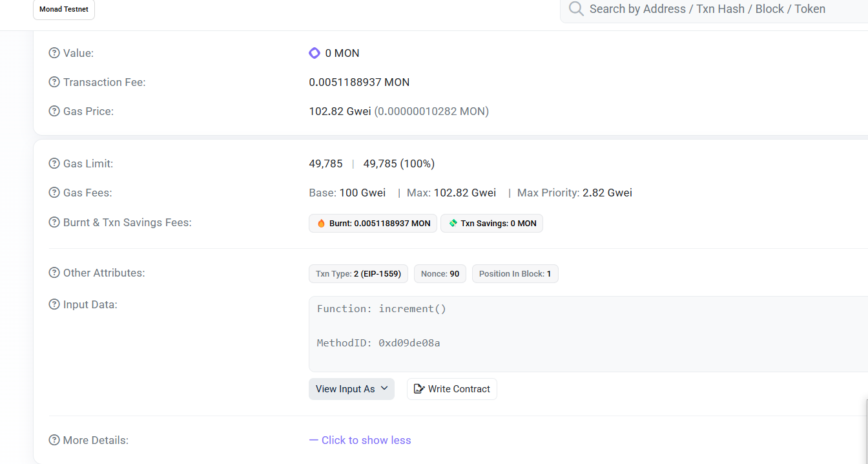This screenshot has height=464, width=868.
Task: Click the purple MON token icon
Action: pyautogui.click(x=315, y=53)
